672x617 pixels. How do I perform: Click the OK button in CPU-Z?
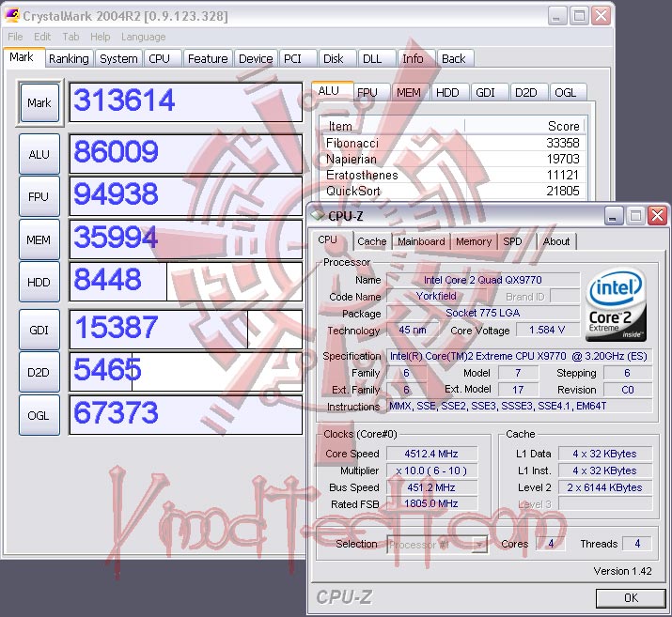(x=631, y=597)
